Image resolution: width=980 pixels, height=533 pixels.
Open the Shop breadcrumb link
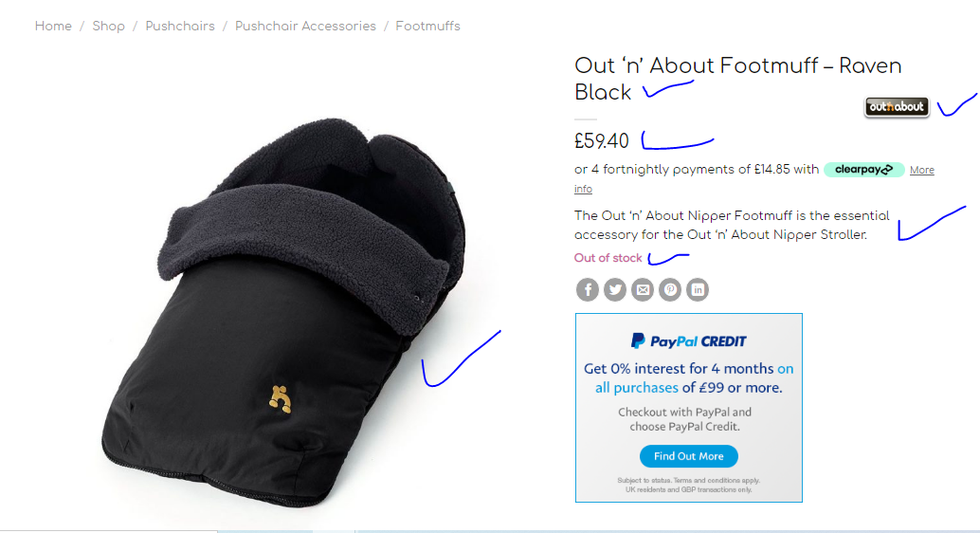click(109, 27)
